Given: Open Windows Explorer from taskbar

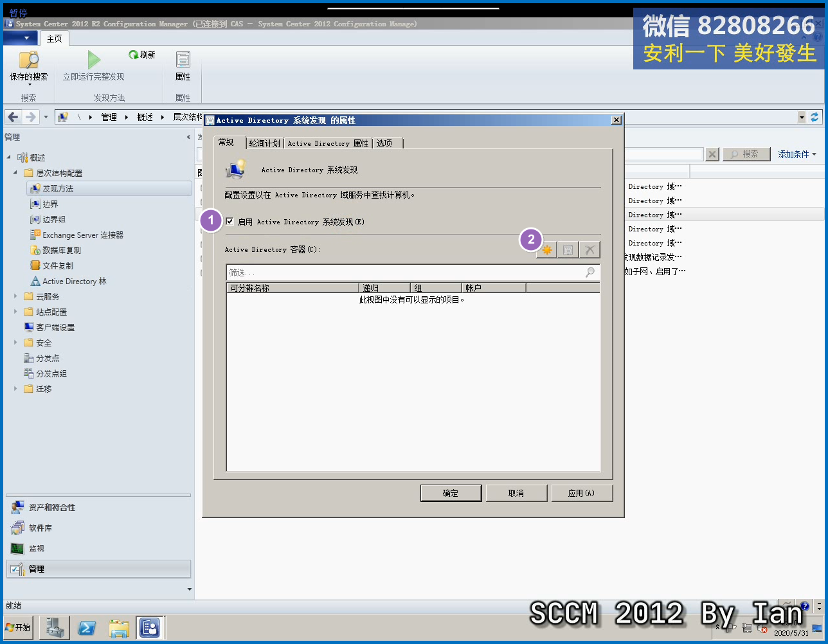Looking at the screenshot, I should (119, 627).
